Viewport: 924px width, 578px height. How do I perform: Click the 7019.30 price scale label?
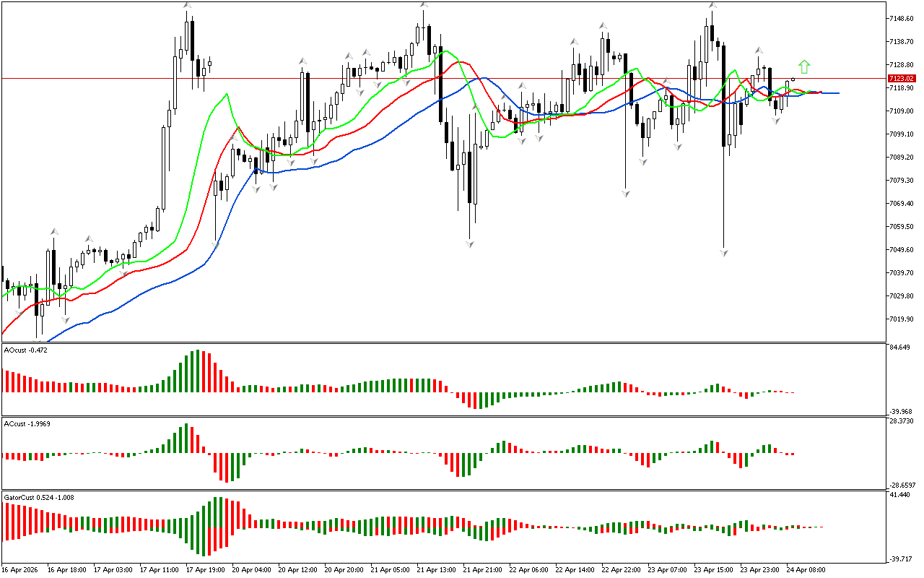(902, 319)
